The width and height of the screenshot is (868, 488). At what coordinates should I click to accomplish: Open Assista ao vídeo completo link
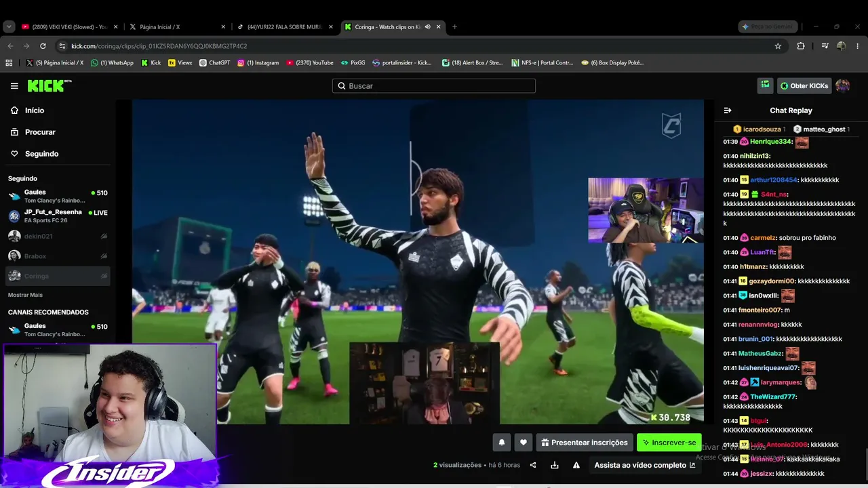645,465
